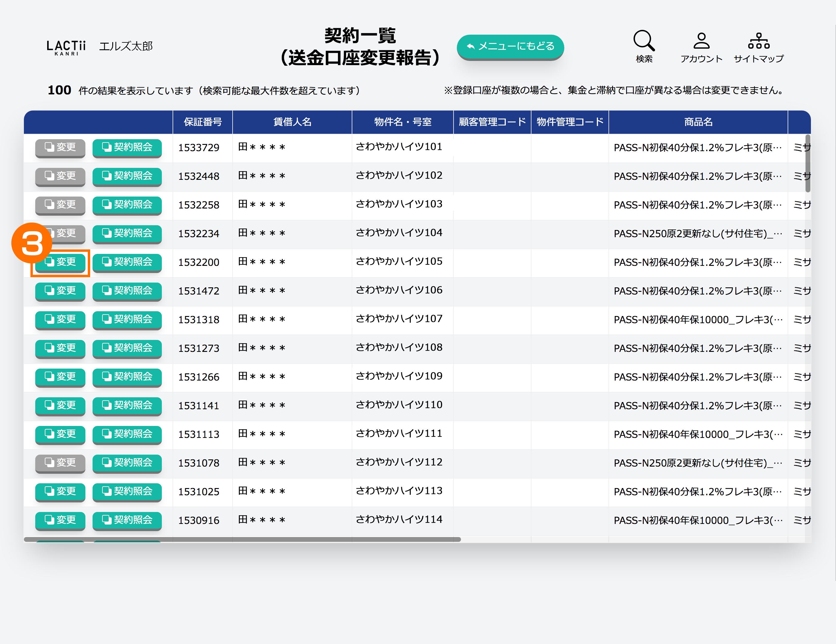
Task: Click the 変更 button for contract 1531472
Action: [60, 291]
